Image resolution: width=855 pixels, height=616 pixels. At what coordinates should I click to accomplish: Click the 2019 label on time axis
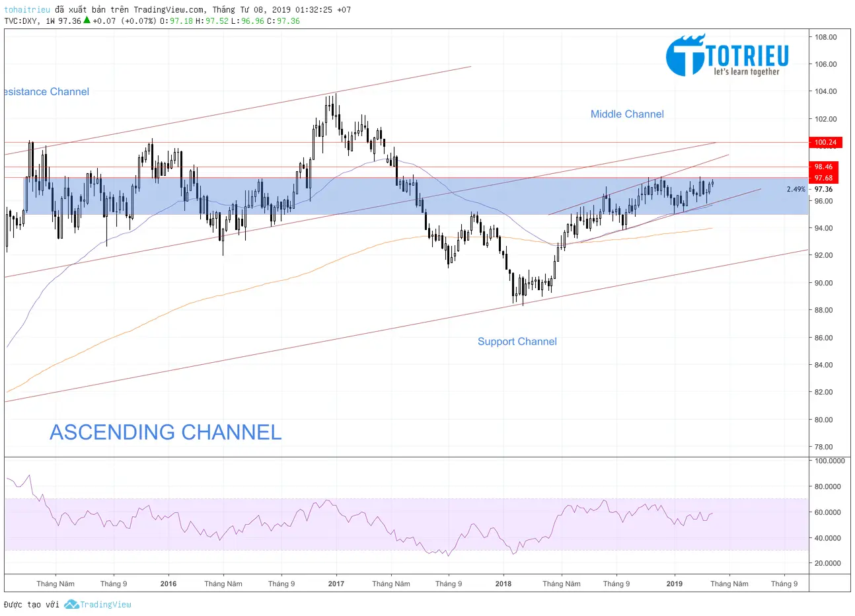[x=675, y=584]
